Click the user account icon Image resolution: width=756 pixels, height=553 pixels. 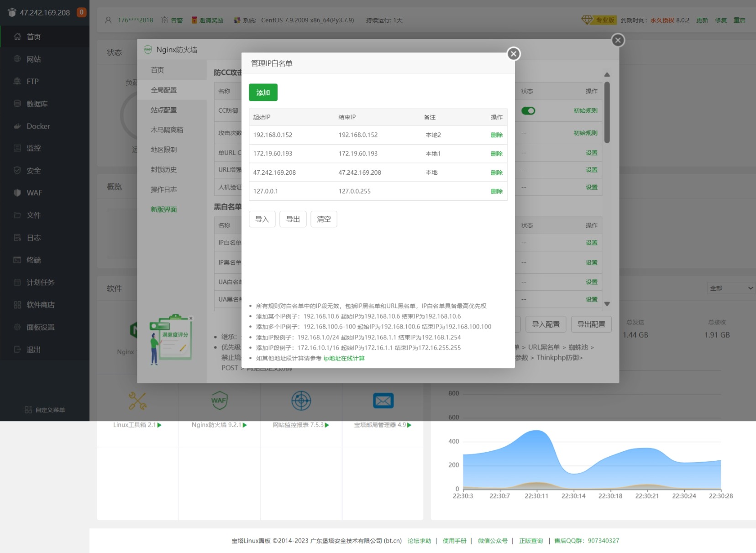(108, 20)
